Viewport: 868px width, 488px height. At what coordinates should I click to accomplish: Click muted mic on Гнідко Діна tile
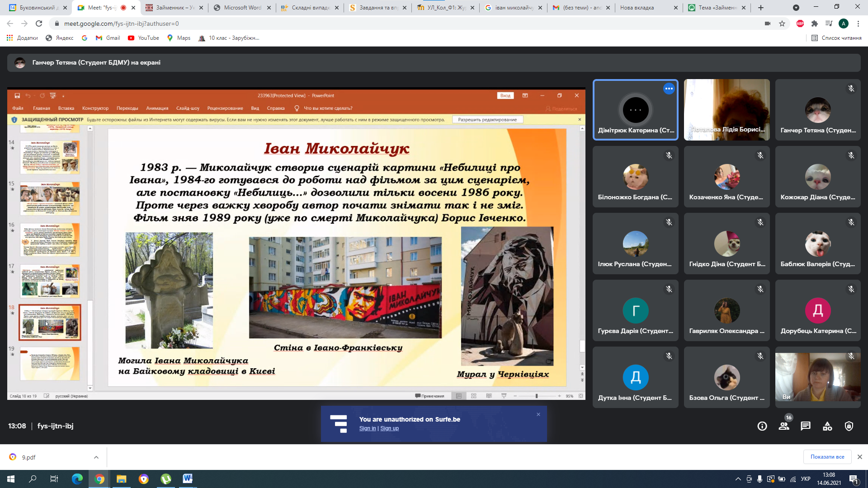pyautogui.click(x=760, y=222)
